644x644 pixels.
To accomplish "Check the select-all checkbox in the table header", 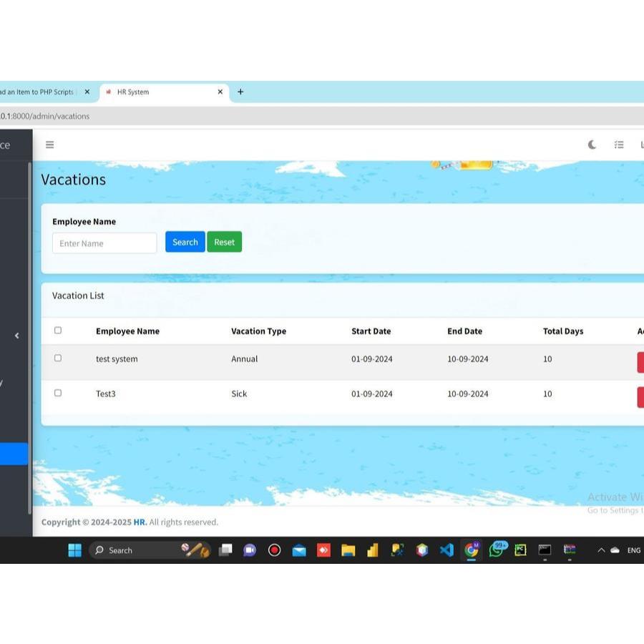I will [58, 331].
